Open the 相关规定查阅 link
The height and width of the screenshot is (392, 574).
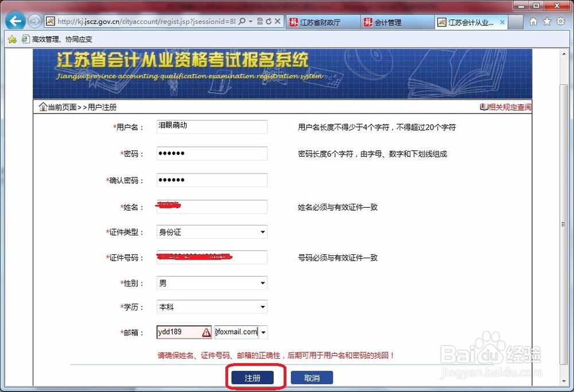pyautogui.click(x=506, y=107)
